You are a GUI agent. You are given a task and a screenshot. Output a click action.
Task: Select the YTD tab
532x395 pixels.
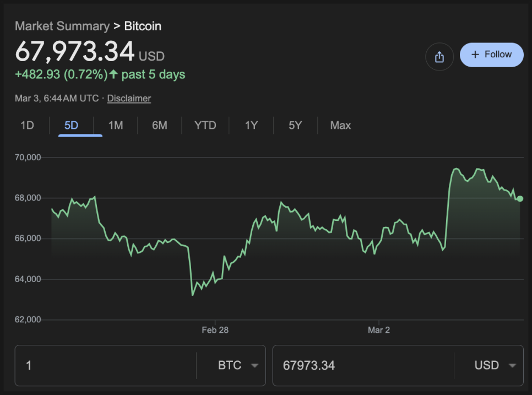click(x=205, y=126)
